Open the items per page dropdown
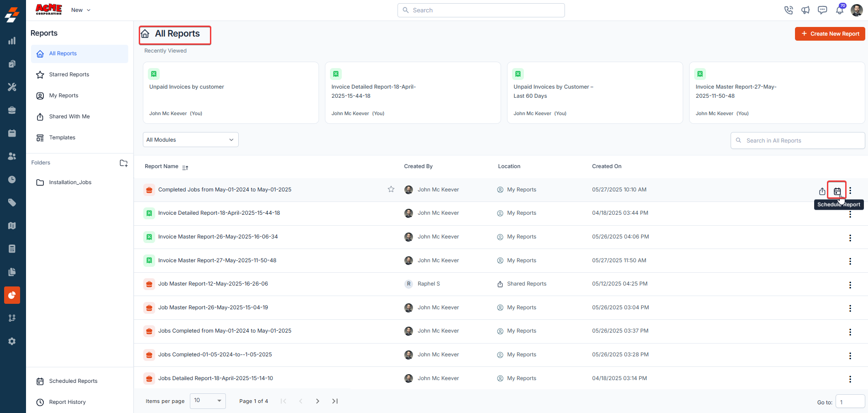This screenshot has height=413, width=868. coord(208,401)
